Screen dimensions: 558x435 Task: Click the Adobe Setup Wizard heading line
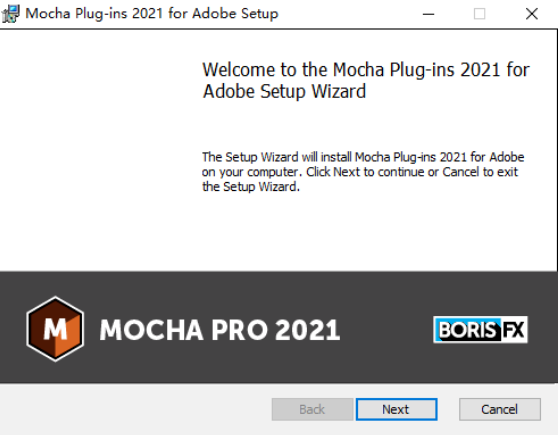tap(284, 91)
